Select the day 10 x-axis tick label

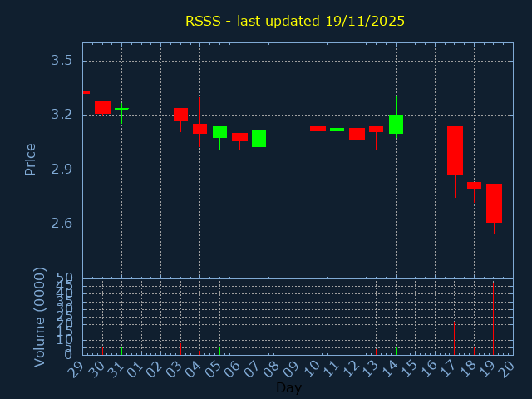click(x=313, y=368)
